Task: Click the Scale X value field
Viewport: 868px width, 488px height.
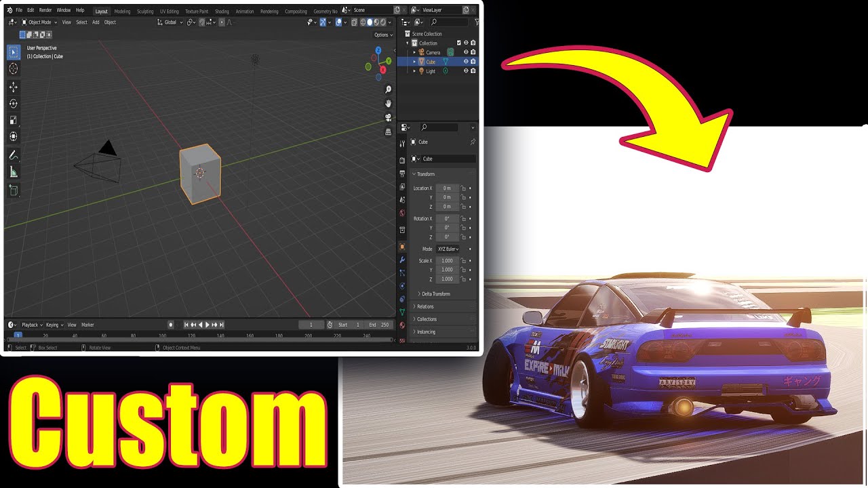Action: pos(448,261)
